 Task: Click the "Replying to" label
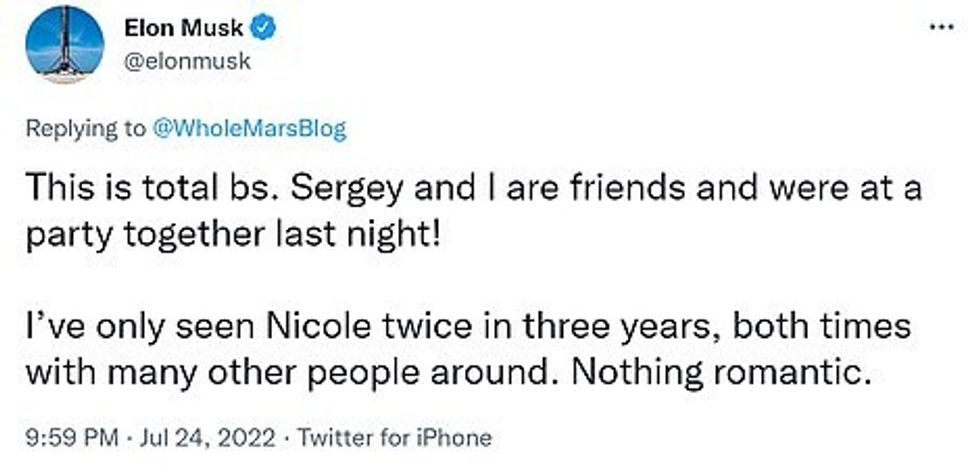point(85,129)
